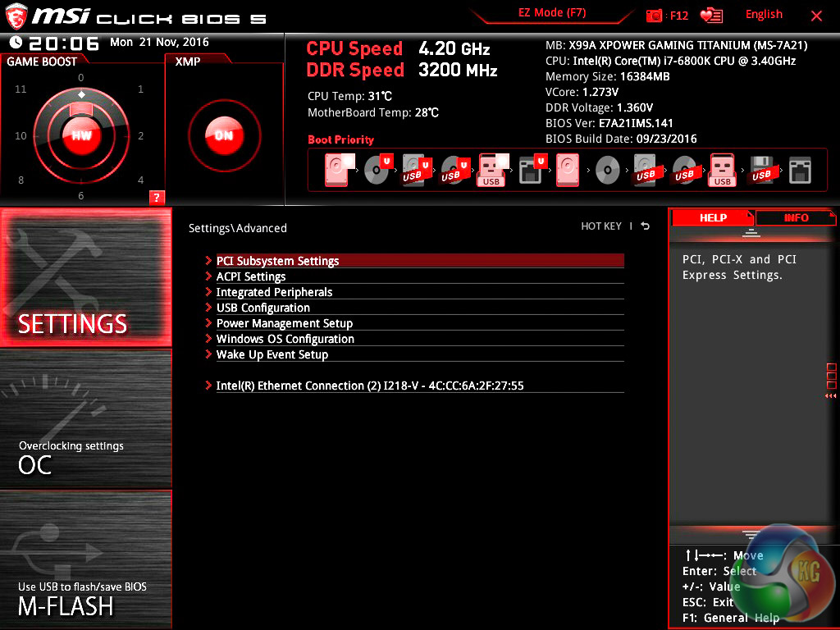This screenshot has height=630, width=840.
Task: Click the bottom handle of the help panel
Action: click(751, 533)
